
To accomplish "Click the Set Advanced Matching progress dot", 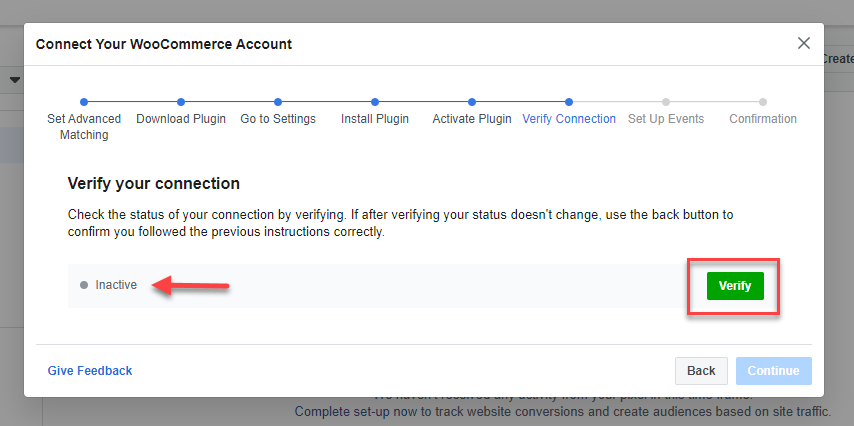I will (84, 102).
